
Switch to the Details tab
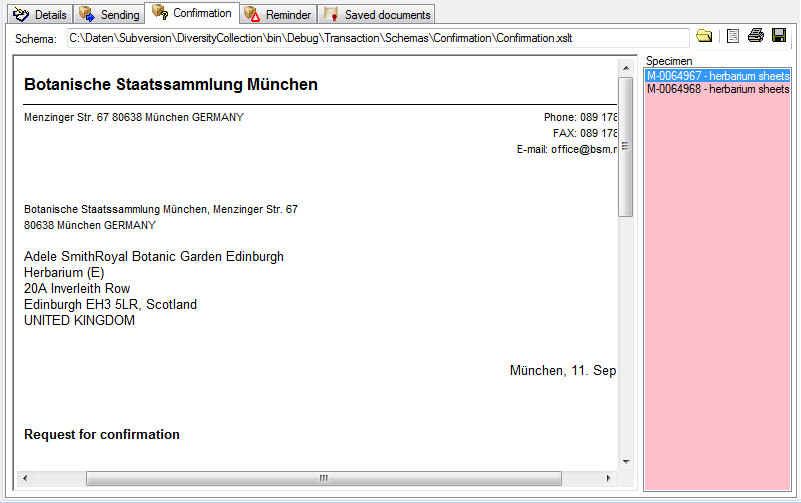click(40, 14)
